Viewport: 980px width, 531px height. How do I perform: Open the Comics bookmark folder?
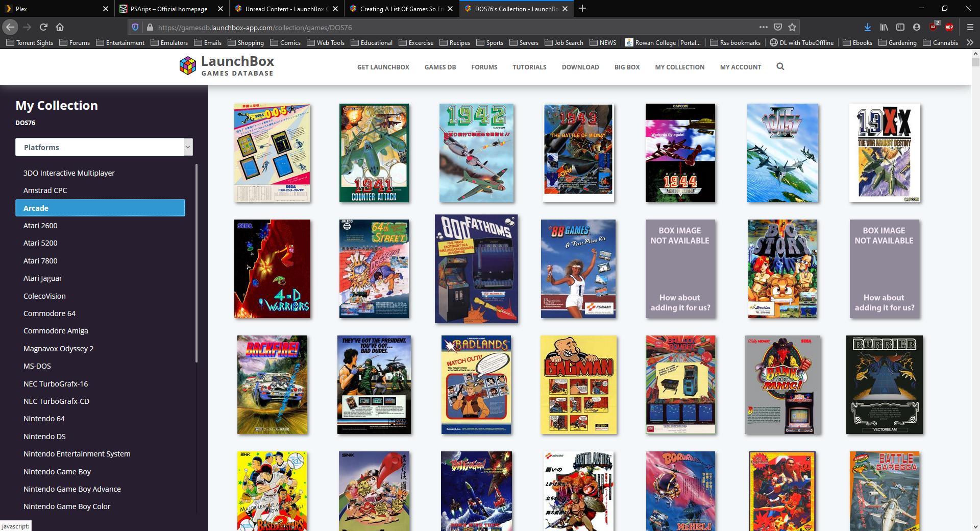click(x=285, y=42)
